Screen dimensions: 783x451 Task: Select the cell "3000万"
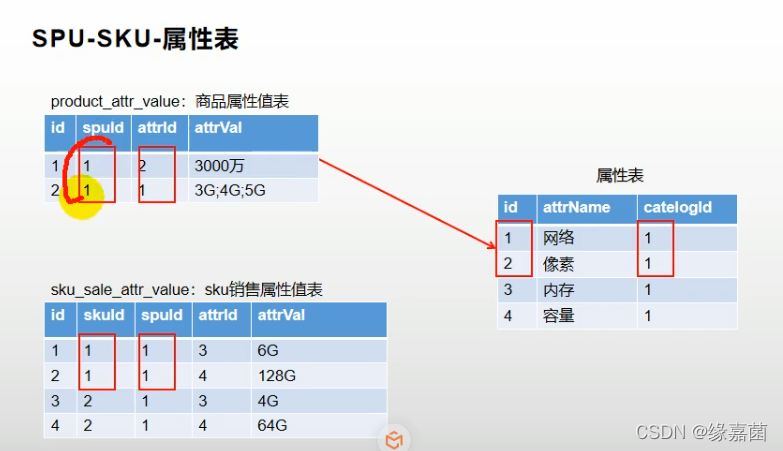(219, 165)
